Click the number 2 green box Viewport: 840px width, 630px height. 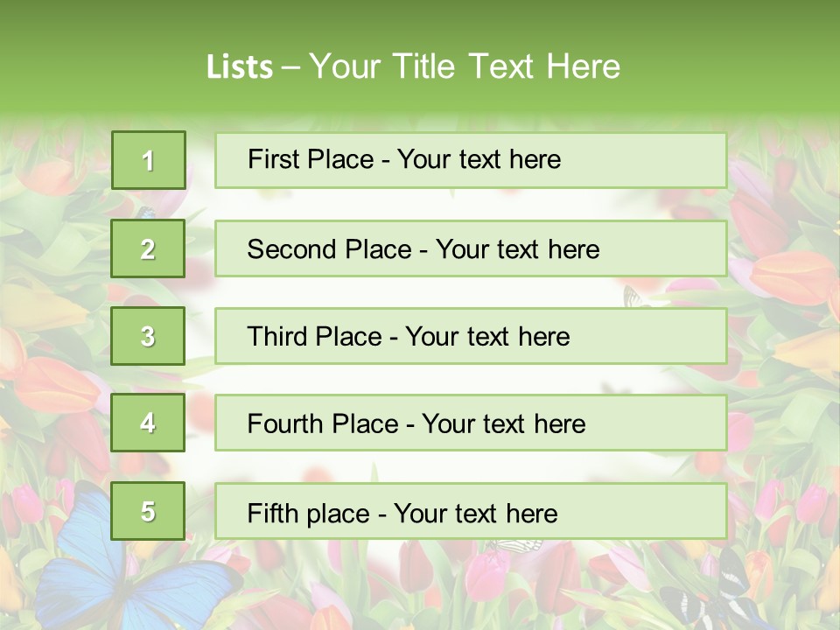pyautogui.click(x=148, y=248)
